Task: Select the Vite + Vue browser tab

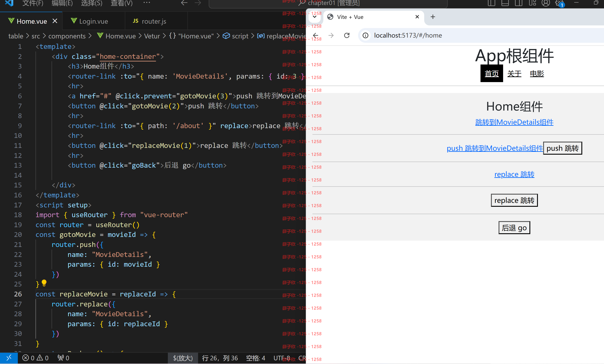Action: 374,17
